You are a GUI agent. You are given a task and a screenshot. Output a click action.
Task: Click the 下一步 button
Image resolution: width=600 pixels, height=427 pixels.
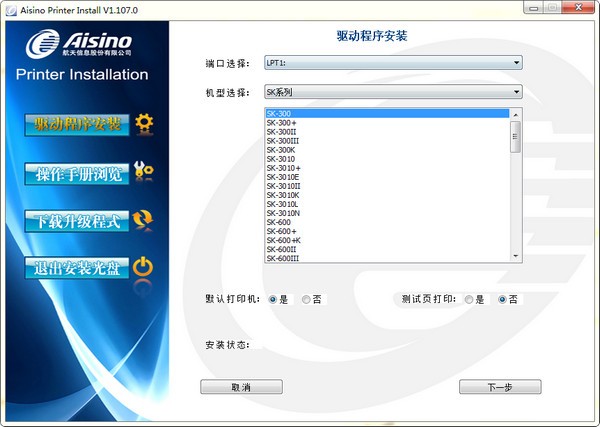[x=500, y=387]
